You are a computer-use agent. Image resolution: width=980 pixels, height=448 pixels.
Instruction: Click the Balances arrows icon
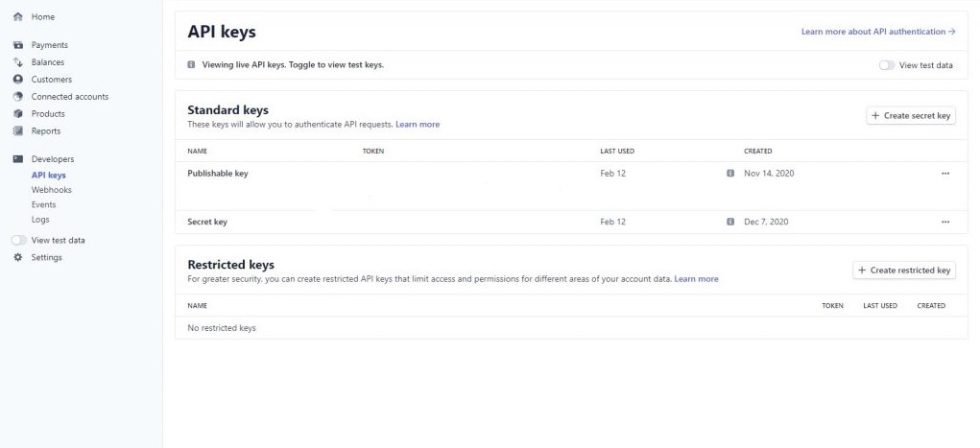point(18,62)
